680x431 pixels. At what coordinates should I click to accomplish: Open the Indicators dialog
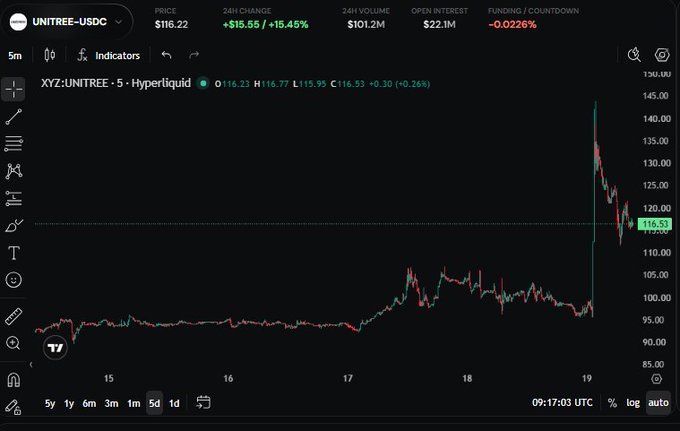click(x=109, y=56)
